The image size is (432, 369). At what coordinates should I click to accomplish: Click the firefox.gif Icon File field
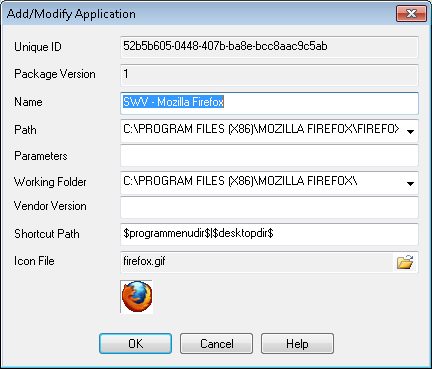pos(257,262)
